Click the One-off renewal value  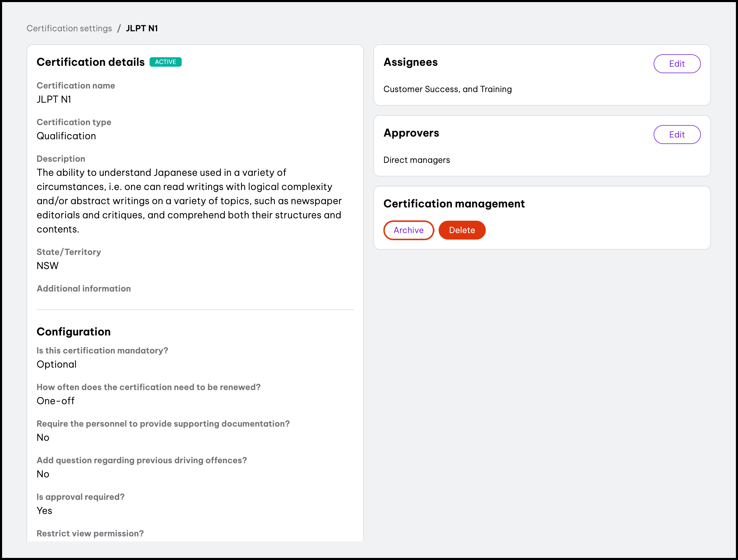pyautogui.click(x=55, y=401)
